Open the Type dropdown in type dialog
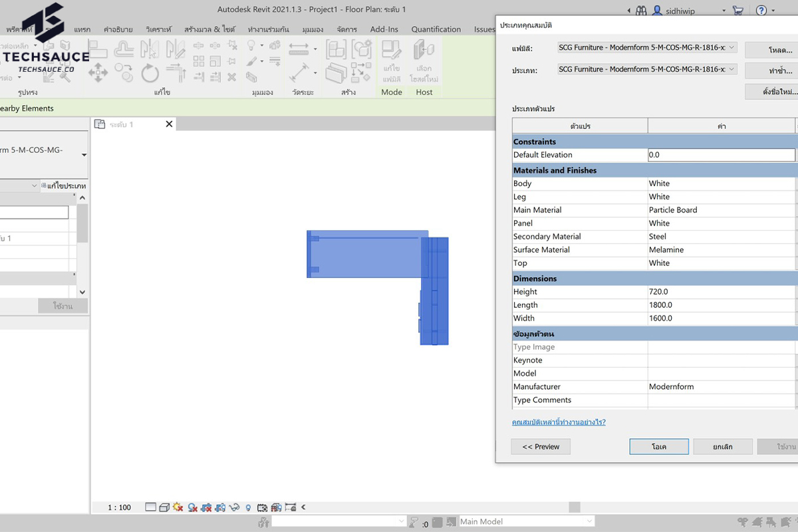Image resolution: width=798 pixels, height=532 pixels. (647, 69)
